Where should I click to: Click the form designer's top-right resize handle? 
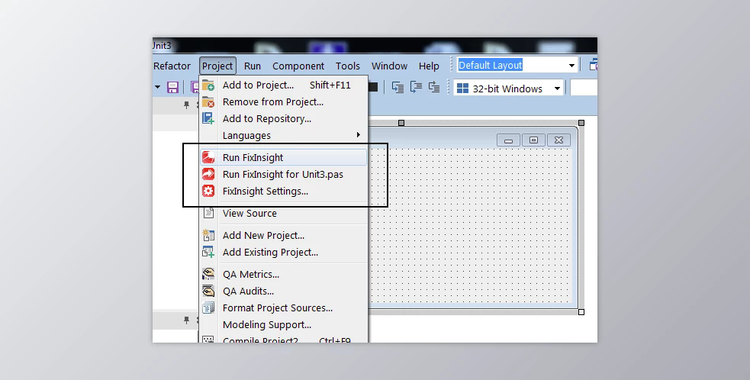pos(581,123)
